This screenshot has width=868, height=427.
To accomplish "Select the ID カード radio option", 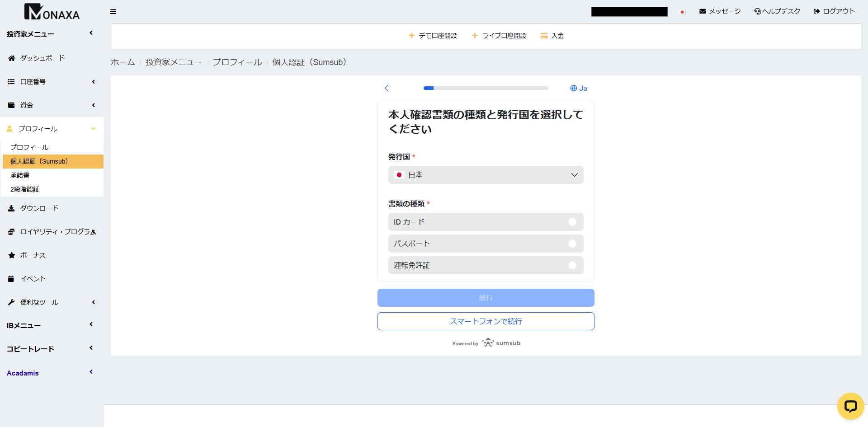I will click(572, 222).
